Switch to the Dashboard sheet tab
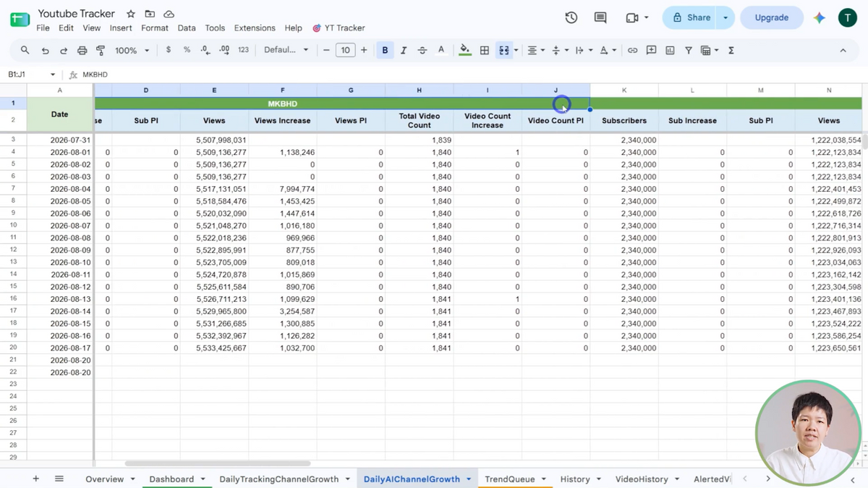 tap(171, 479)
